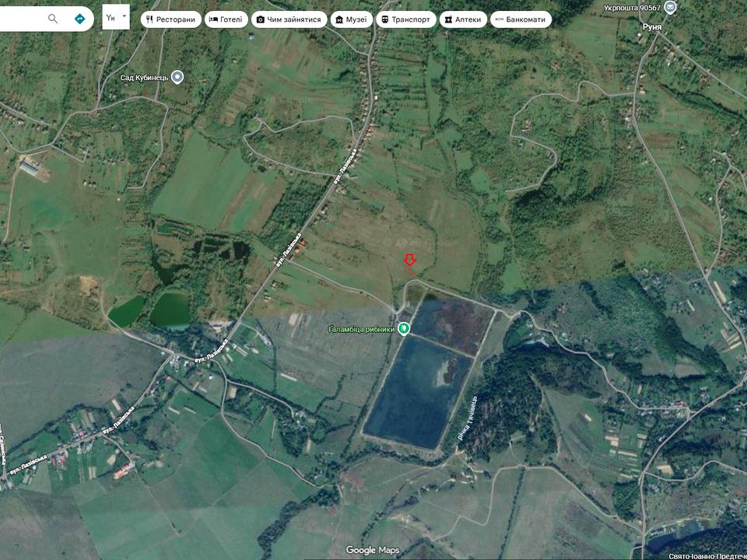Show Транспорт places on map

pyautogui.click(x=405, y=19)
